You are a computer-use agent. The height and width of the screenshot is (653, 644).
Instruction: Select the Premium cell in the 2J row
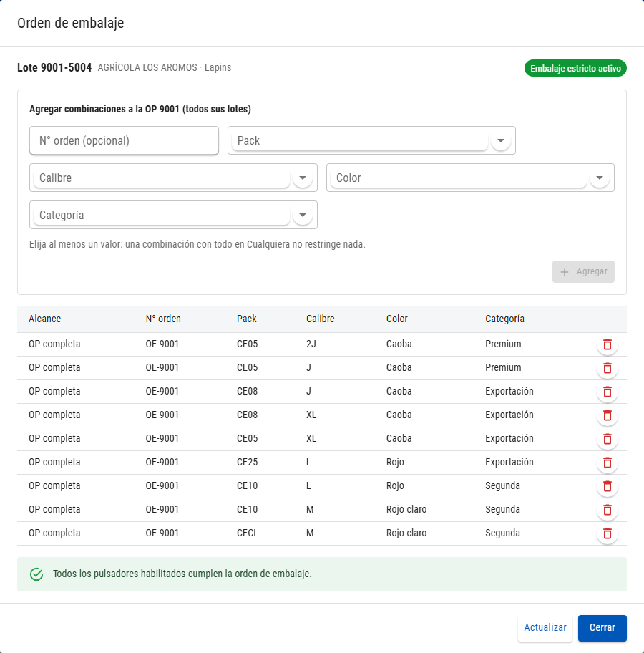(503, 344)
